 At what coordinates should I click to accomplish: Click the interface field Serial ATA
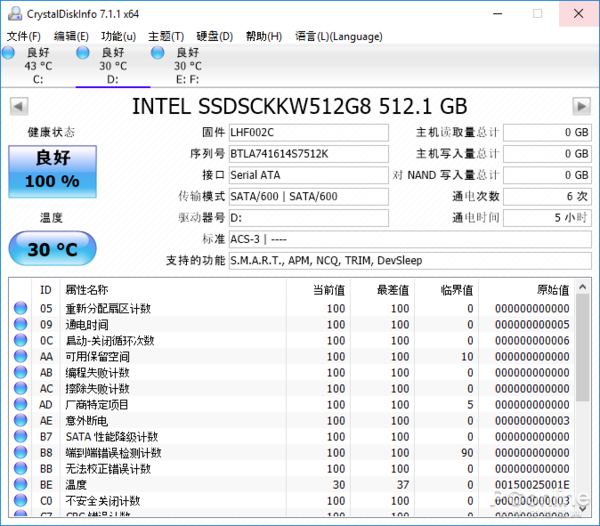click(x=308, y=175)
